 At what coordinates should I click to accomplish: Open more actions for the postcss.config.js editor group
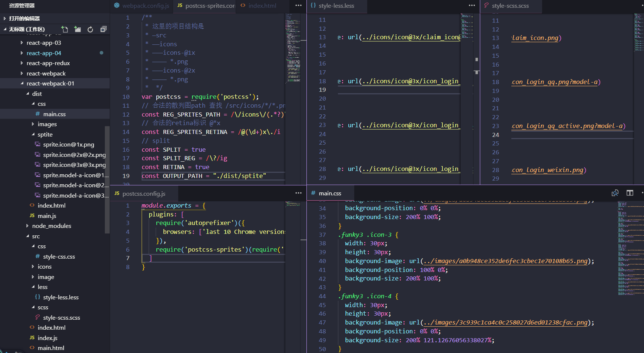point(298,193)
